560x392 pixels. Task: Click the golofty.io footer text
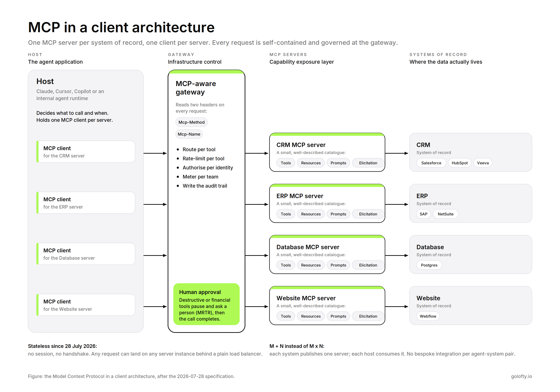point(521,376)
